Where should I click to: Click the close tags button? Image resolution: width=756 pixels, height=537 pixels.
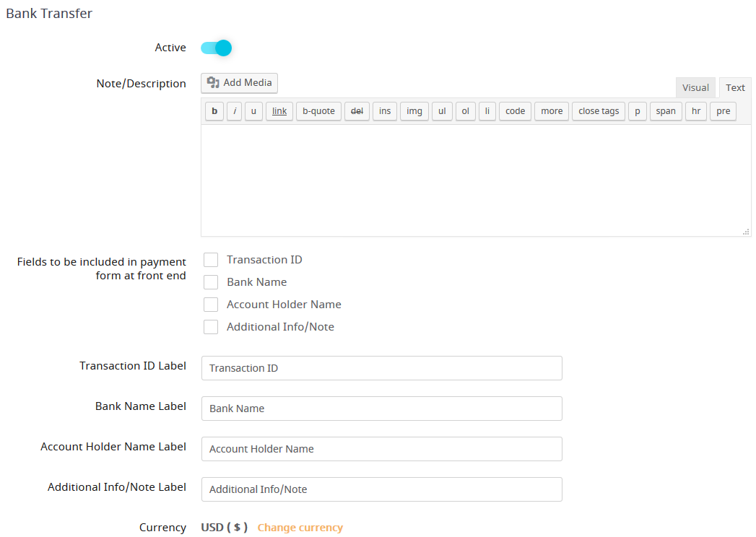599,111
